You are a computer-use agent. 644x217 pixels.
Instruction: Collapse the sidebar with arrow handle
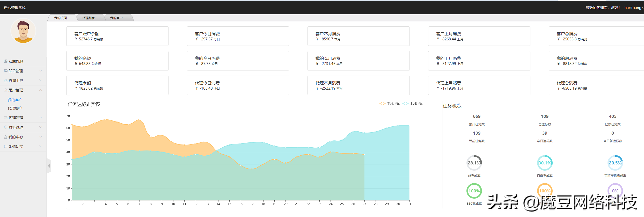tap(49, 166)
